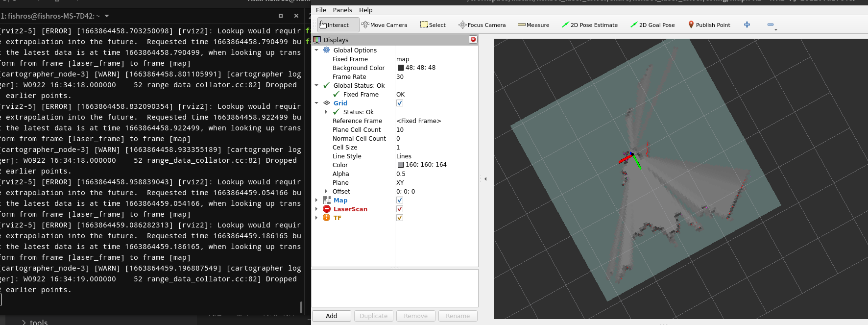
Task: Click the Remove button
Action: coord(416,316)
